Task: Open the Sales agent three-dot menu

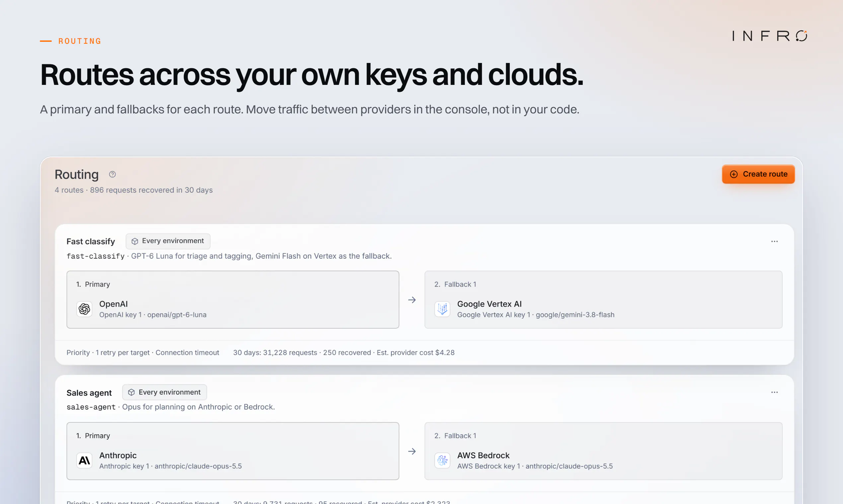Action: 774,392
